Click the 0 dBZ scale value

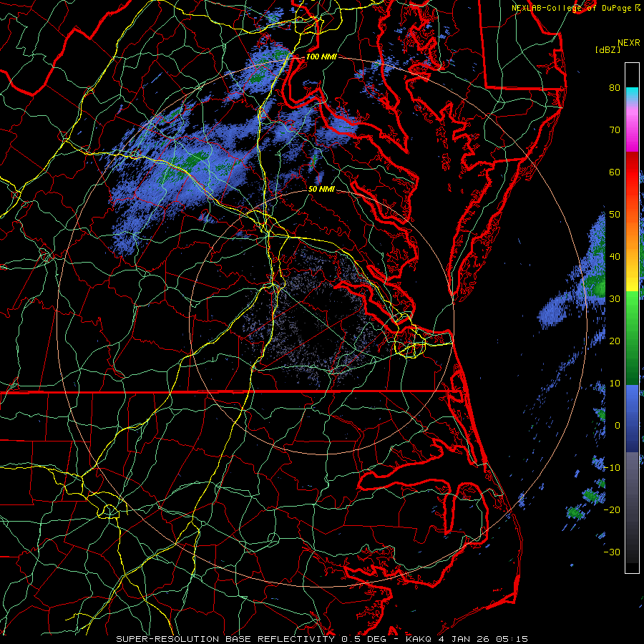pyautogui.click(x=618, y=426)
